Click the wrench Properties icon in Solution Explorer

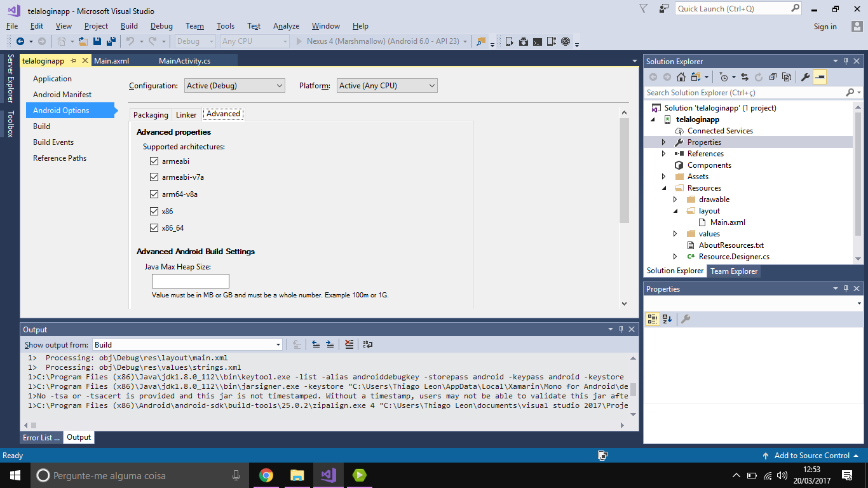pyautogui.click(x=805, y=77)
